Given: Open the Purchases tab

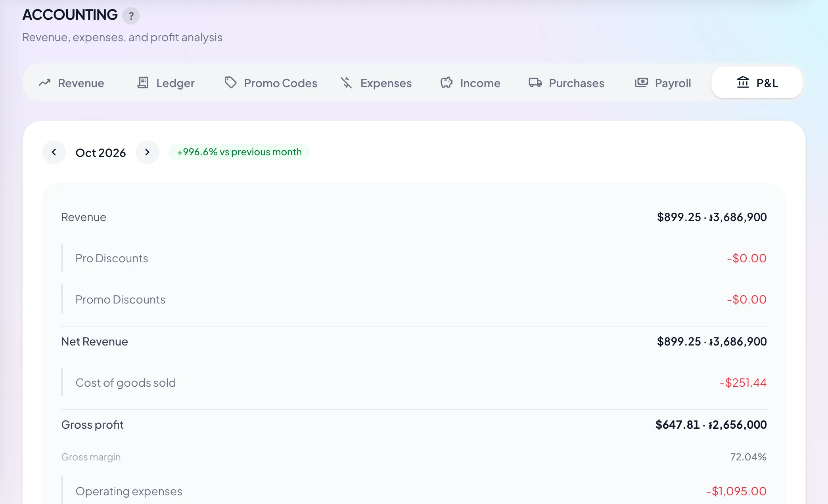Looking at the screenshot, I should click(x=566, y=83).
